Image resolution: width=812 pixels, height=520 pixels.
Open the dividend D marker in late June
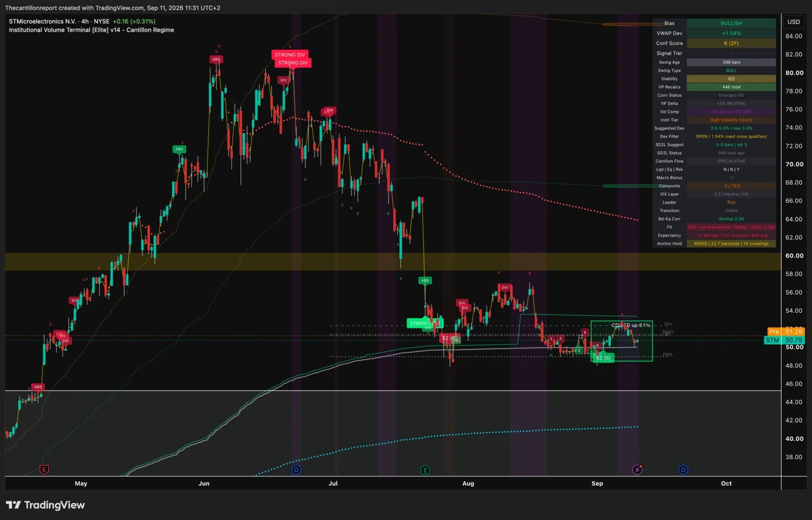pos(296,470)
